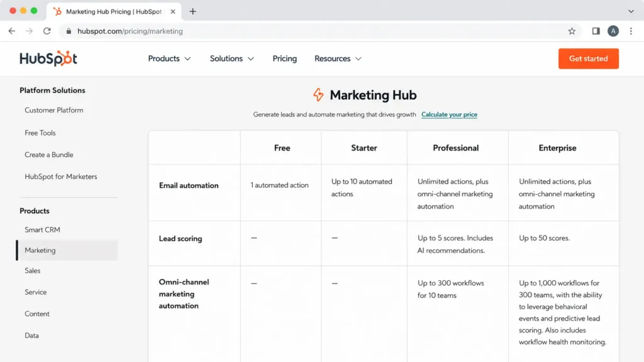Click the address bar URL field
This screenshot has width=644, height=362.
tap(320, 31)
